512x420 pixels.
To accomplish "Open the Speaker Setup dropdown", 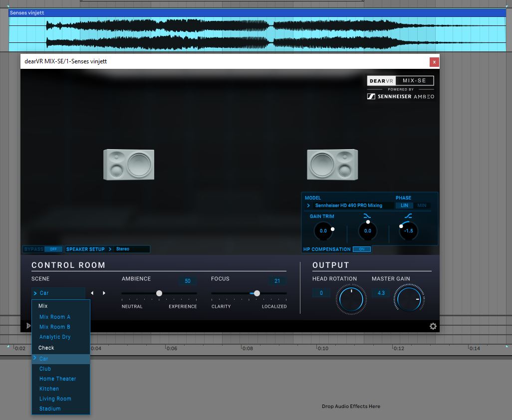I will coord(131,249).
